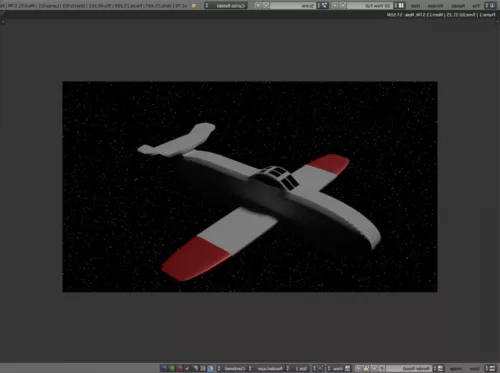Image resolution: width=500 pixels, height=373 pixels.
Task: Click the Scene name field
Action: (293, 6)
